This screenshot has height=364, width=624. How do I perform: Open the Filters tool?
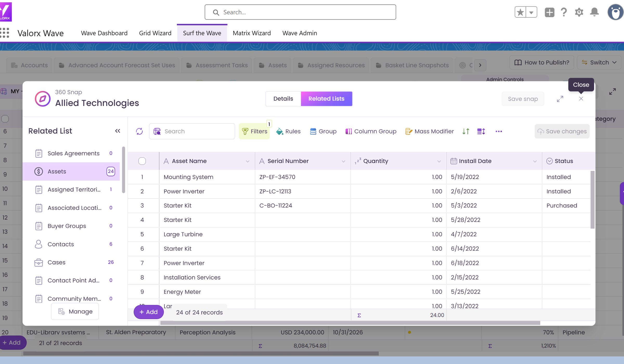click(254, 131)
